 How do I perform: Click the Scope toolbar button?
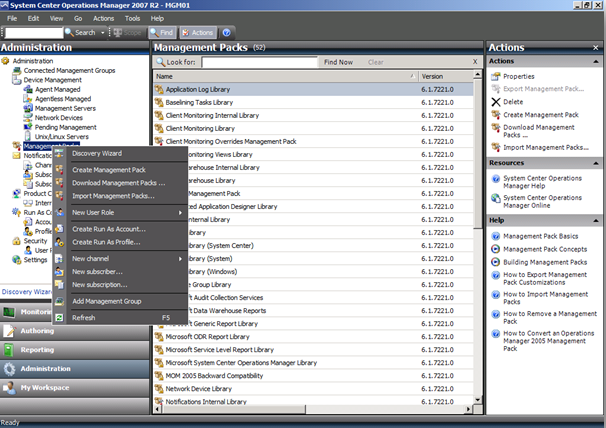(128, 32)
